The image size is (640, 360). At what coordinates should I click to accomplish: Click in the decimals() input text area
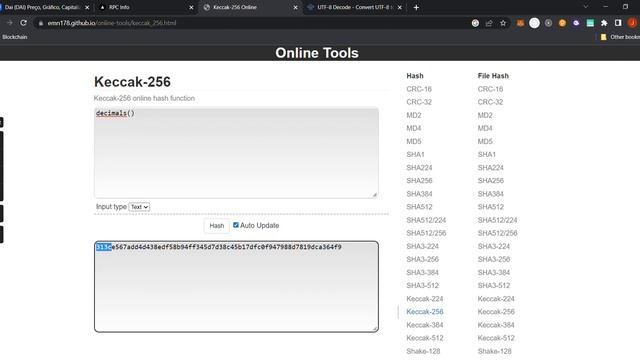pyautogui.click(x=236, y=153)
